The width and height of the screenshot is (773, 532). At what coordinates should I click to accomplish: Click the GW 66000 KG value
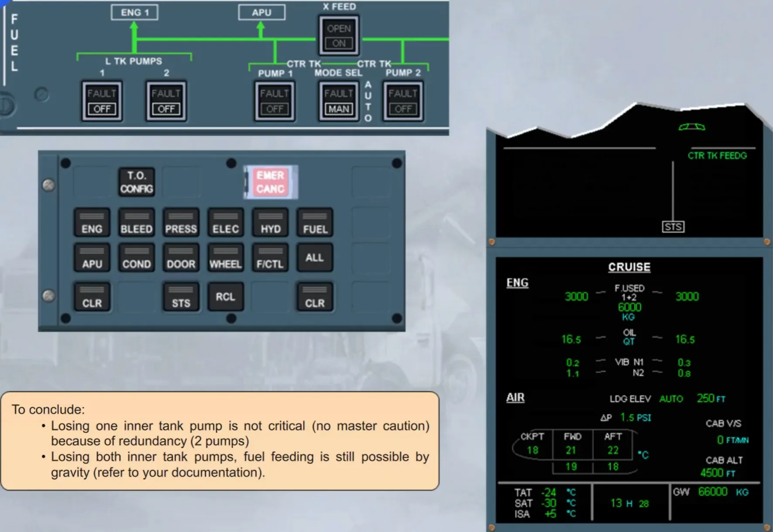click(x=723, y=492)
